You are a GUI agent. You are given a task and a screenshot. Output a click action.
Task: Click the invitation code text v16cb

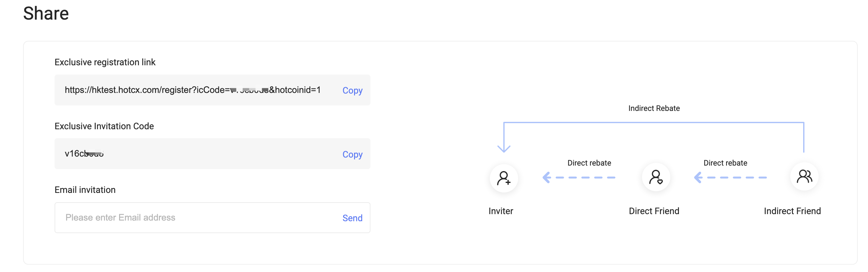(84, 154)
